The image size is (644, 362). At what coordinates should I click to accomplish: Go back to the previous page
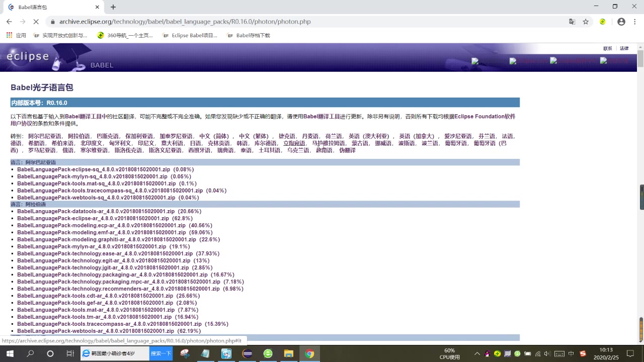(x=9, y=22)
